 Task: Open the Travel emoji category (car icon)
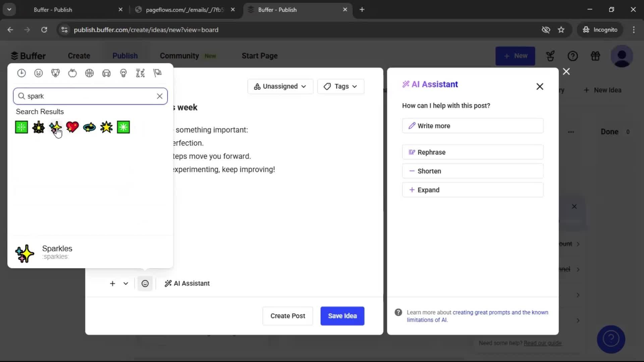click(106, 73)
